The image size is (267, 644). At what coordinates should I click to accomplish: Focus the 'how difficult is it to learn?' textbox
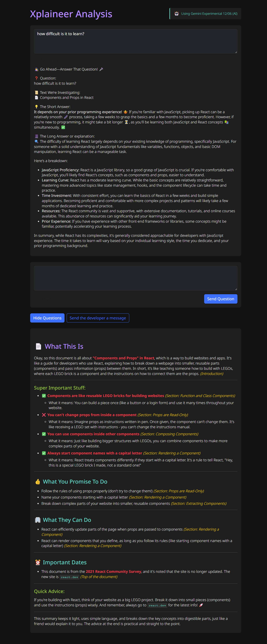tap(135, 41)
